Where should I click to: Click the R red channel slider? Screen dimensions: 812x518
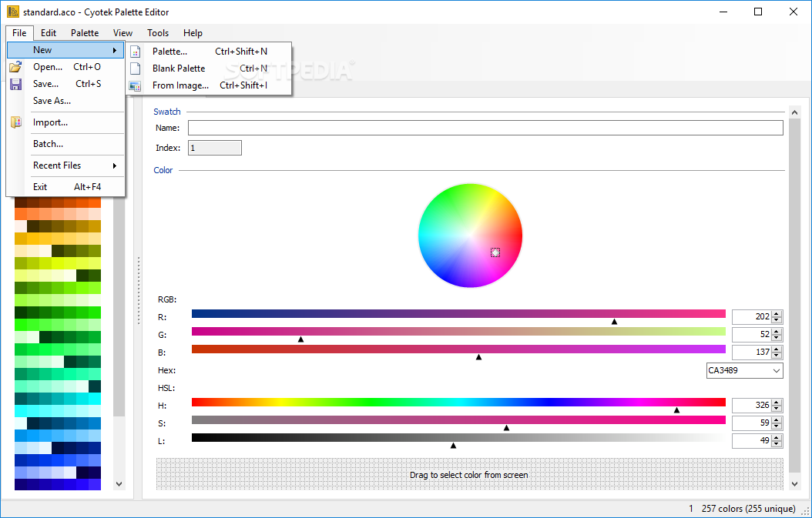(458, 313)
